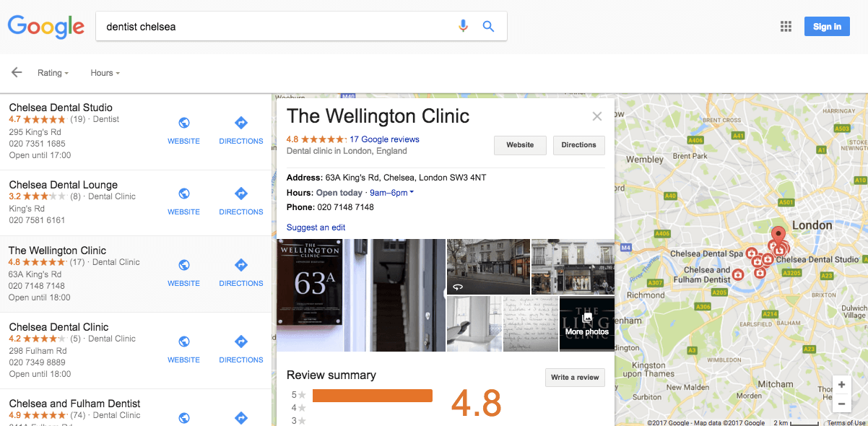This screenshot has width=868, height=426.
Task: Open More photos thumbnail
Action: 587,324
